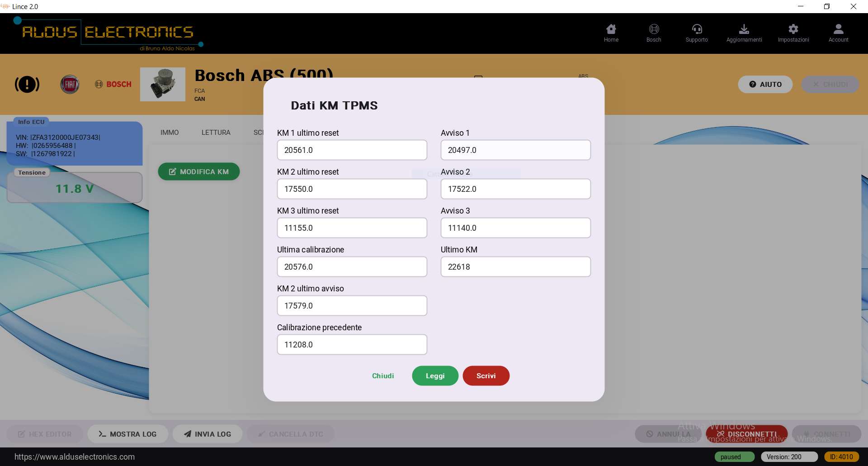The height and width of the screenshot is (466, 868).
Task: Click the Bosch brand logo
Action: click(x=113, y=84)
